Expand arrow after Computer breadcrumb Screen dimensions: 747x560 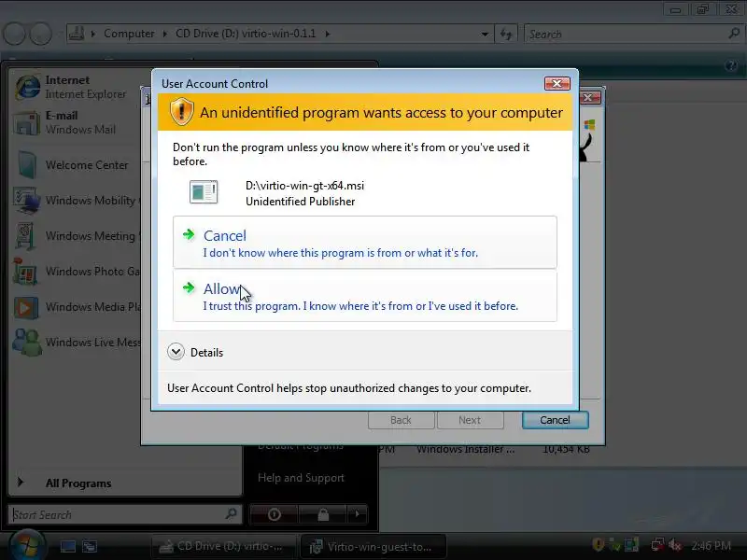coord(165,34)
